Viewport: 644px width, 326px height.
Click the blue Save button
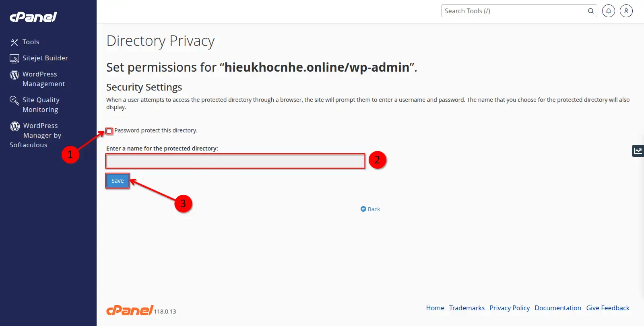point(118,181)
